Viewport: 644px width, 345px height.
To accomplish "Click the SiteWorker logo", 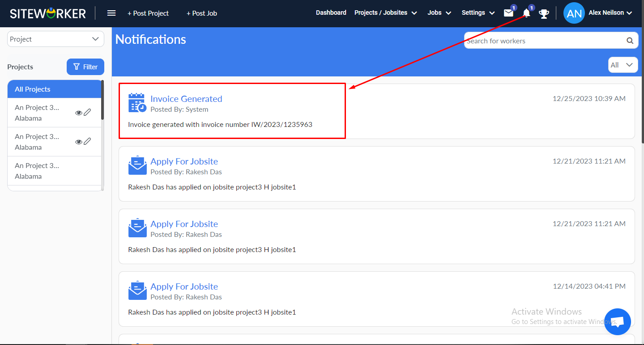I will [48, 13].
